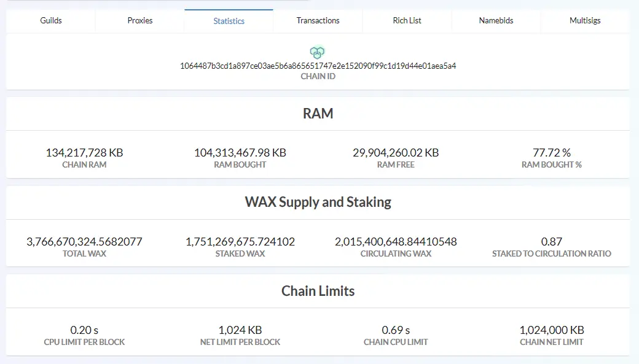This screenshot has width=639, height=364.
Task: Click the Staked WAX amount
Action: pos(240,241)
